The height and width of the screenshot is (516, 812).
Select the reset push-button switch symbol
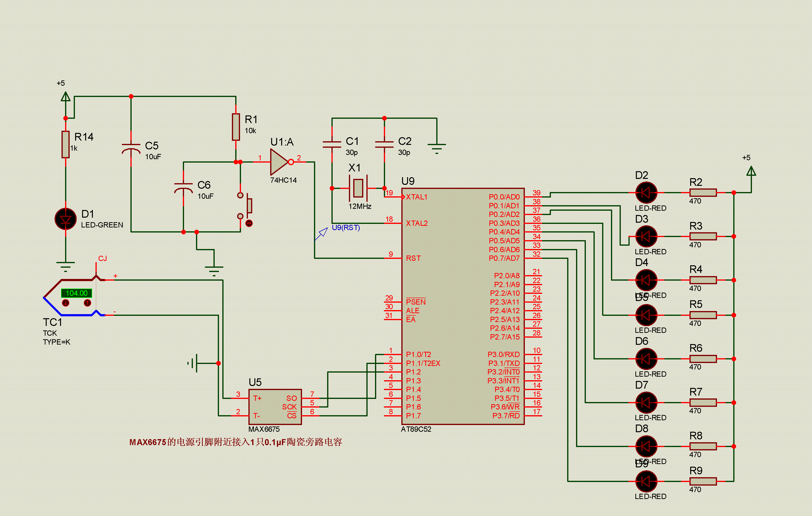245,205
